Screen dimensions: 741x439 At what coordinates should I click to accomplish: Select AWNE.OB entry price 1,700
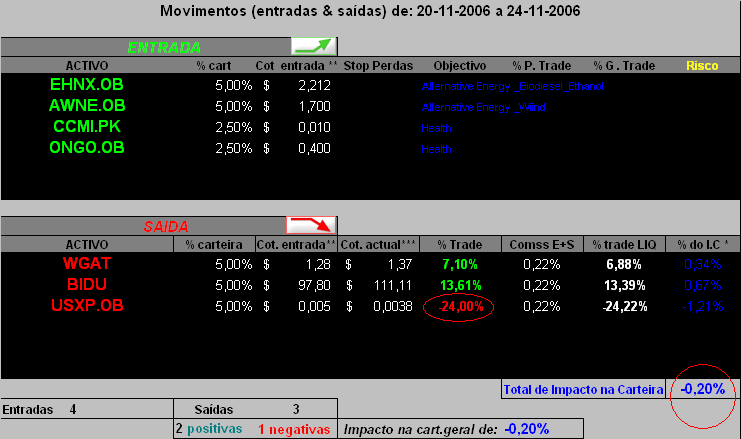(314, 106)
